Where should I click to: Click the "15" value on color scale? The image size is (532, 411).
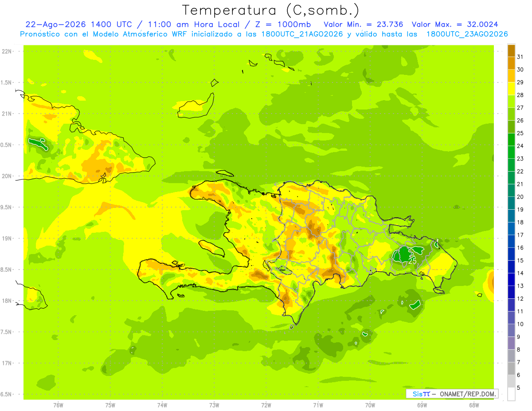520,260
